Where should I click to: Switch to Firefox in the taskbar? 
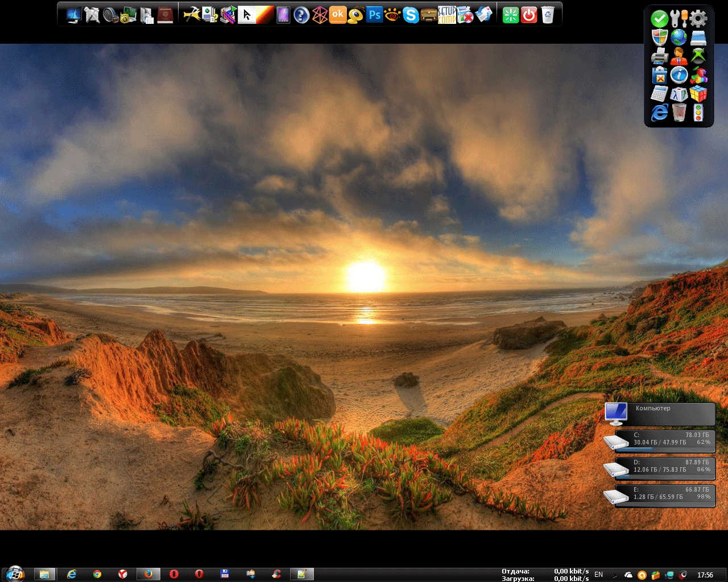148,575
